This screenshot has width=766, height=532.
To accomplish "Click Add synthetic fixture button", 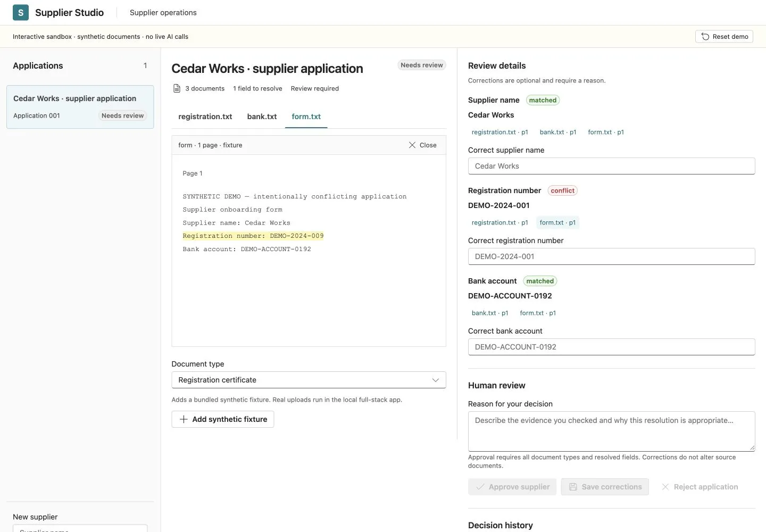I will 223,419.
